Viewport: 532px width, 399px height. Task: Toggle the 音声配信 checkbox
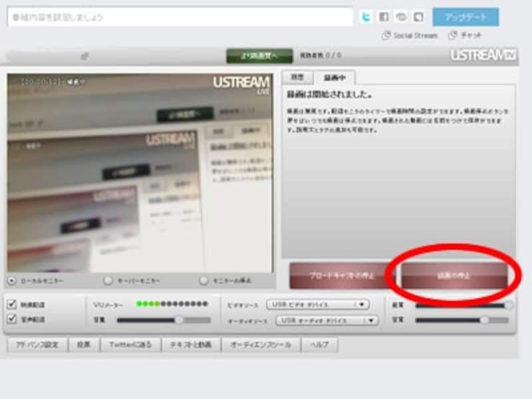point(12,319)
